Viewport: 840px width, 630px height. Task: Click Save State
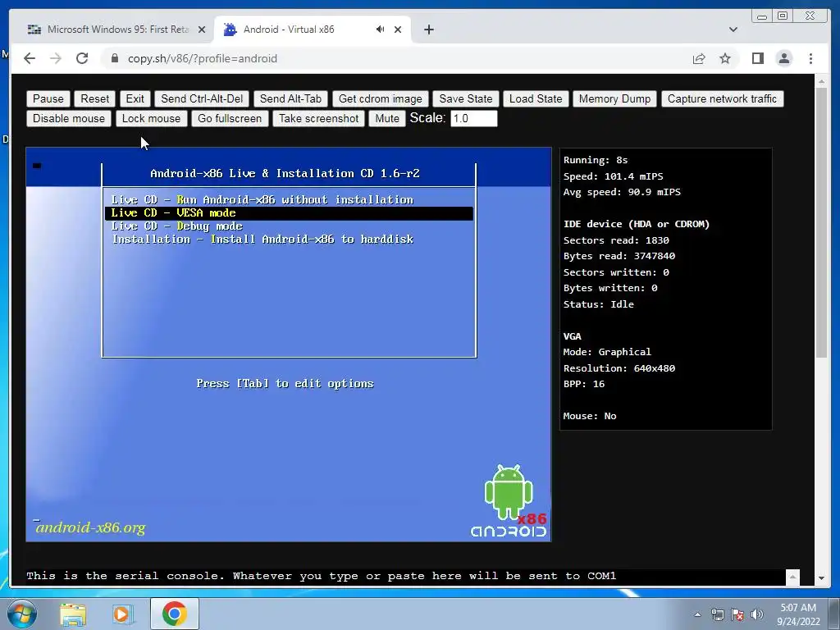click(x=466, y=98)
